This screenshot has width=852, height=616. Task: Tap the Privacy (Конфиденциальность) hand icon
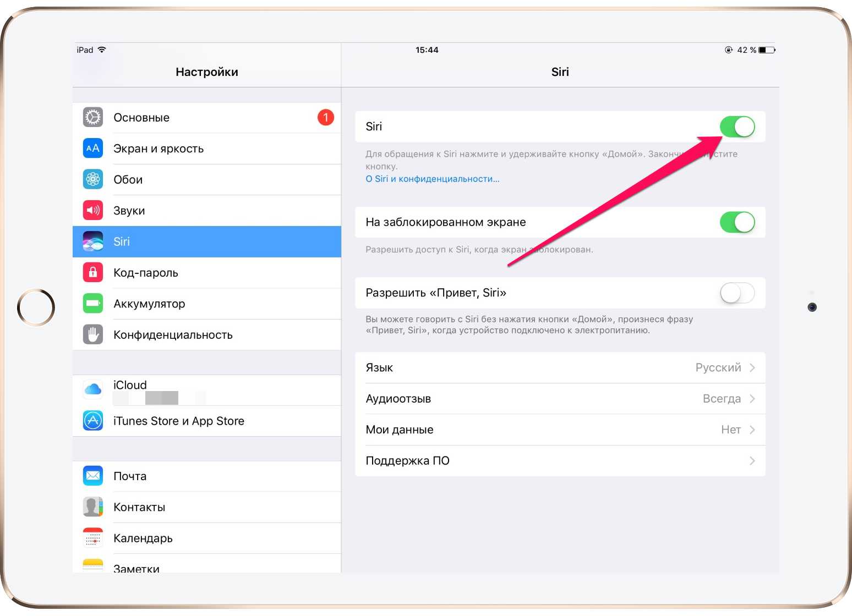[x=93, y=334]
